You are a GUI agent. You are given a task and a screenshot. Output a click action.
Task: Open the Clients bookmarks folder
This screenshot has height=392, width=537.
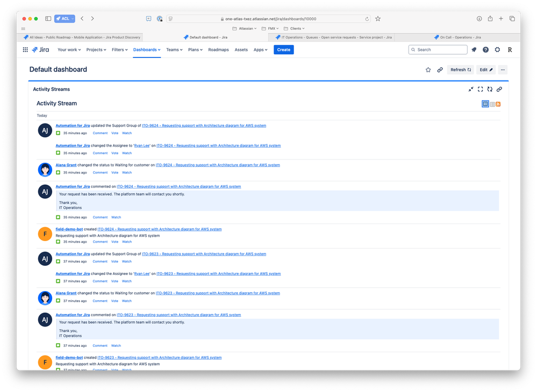click(x=294, y=28)
